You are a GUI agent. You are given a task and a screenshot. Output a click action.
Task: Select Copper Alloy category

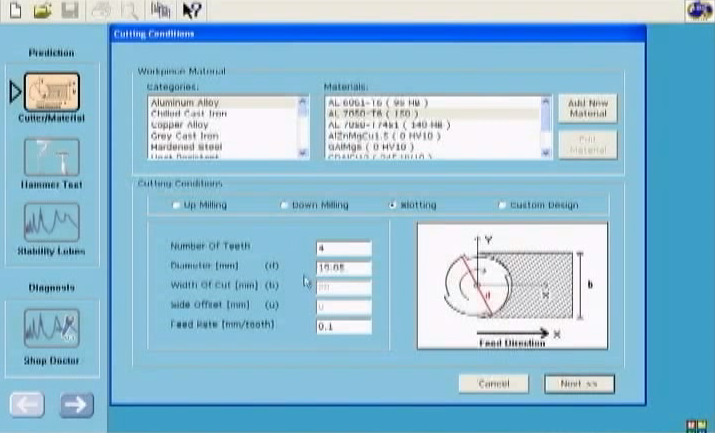223,125
